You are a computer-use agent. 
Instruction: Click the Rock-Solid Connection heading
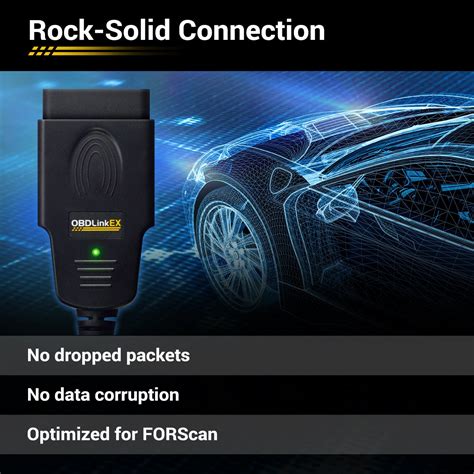pos(177,31)
